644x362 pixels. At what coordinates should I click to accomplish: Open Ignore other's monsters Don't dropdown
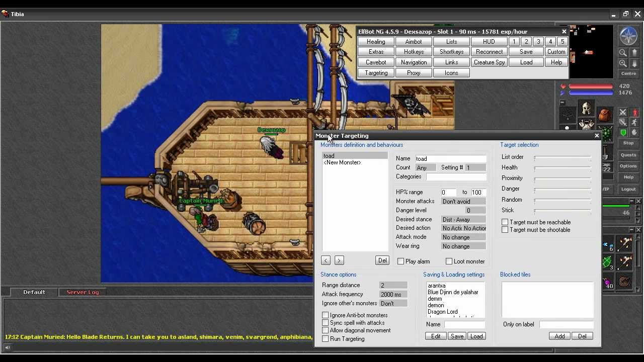(x=393, y=303)
